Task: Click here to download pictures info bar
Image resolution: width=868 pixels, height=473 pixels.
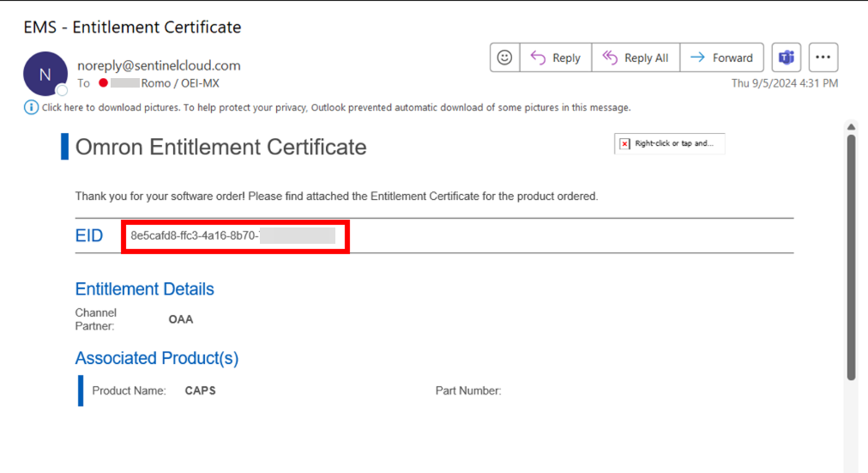Action: coord(336,107)
